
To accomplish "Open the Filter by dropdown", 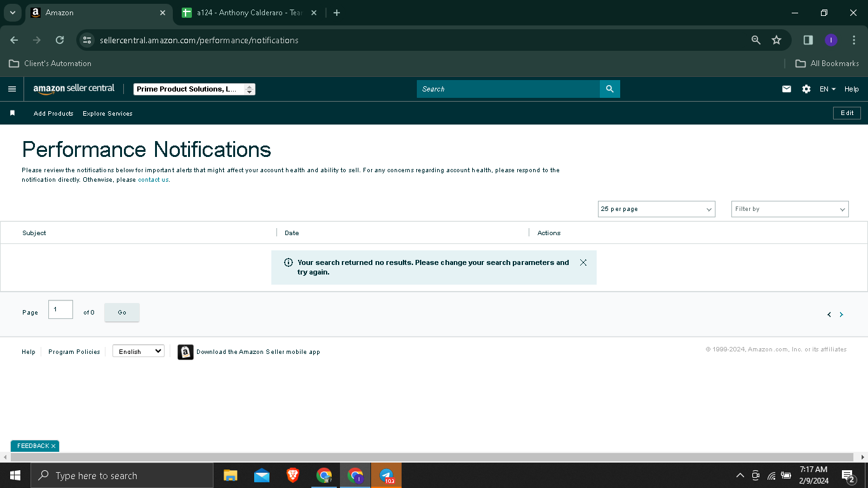I will 790,209.
